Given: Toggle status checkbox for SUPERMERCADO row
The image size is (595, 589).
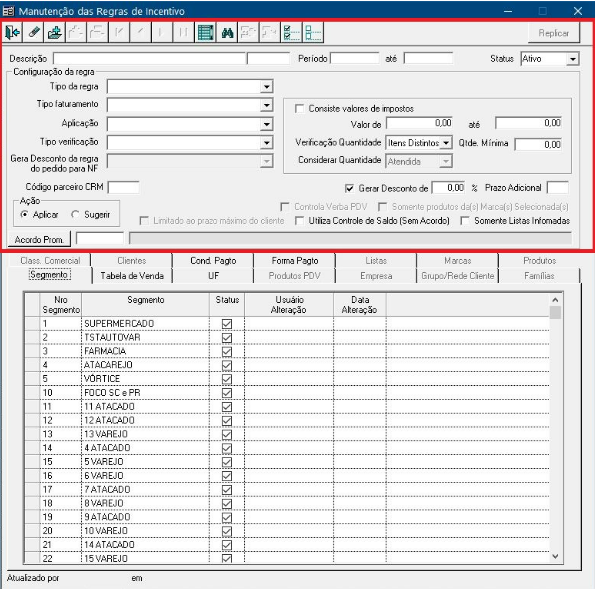Looking at the screenshot, I should [x=227, y=324].
